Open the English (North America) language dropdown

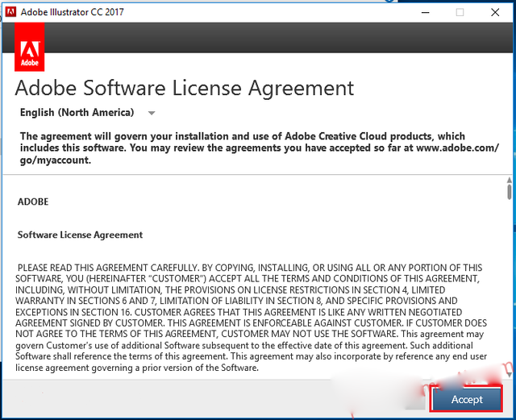coord(87,113)
